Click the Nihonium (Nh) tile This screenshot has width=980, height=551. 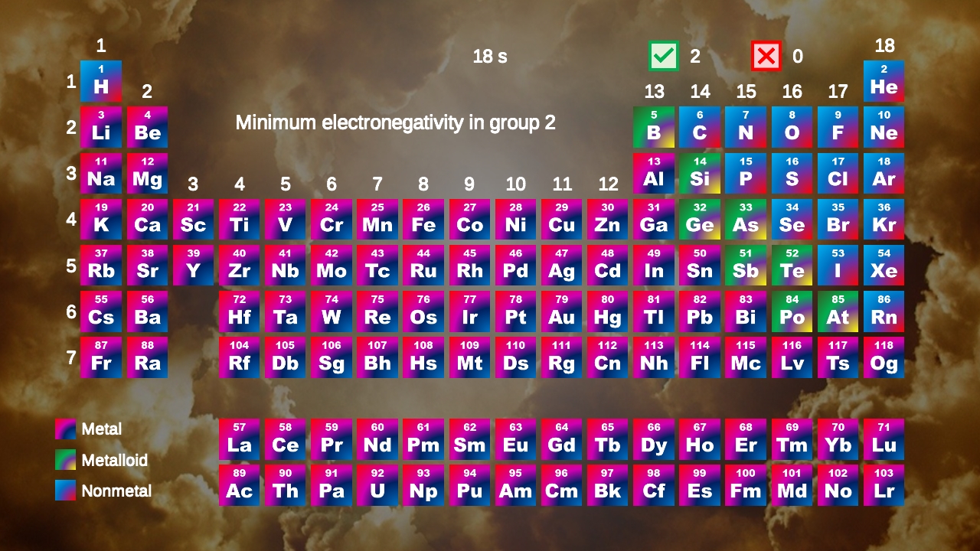point(654,357)
